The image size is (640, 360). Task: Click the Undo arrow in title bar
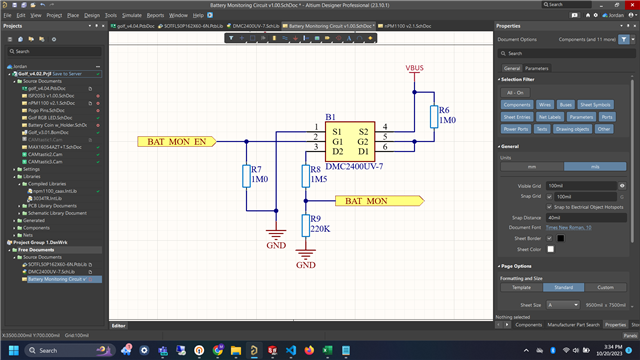(42, 5)
